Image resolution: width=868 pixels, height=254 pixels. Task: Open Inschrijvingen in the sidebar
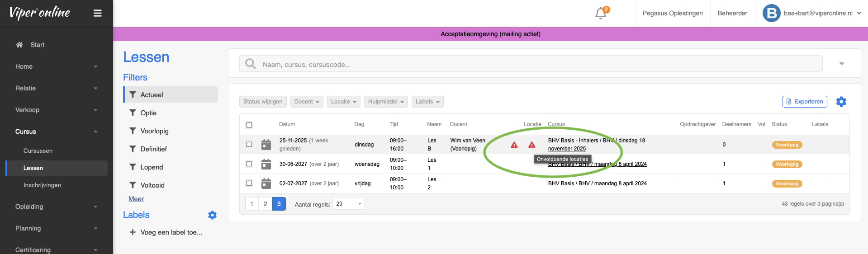click(42, 185)
